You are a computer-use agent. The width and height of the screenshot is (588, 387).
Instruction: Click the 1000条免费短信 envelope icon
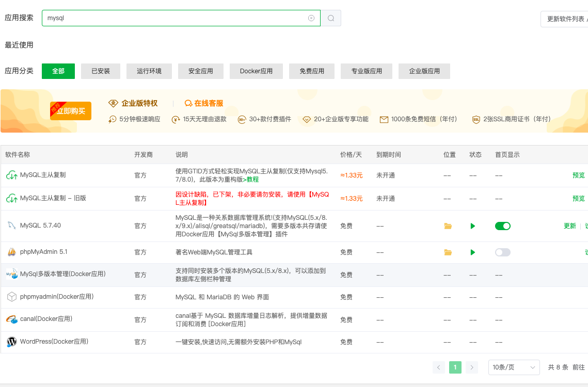coord(384,120)
